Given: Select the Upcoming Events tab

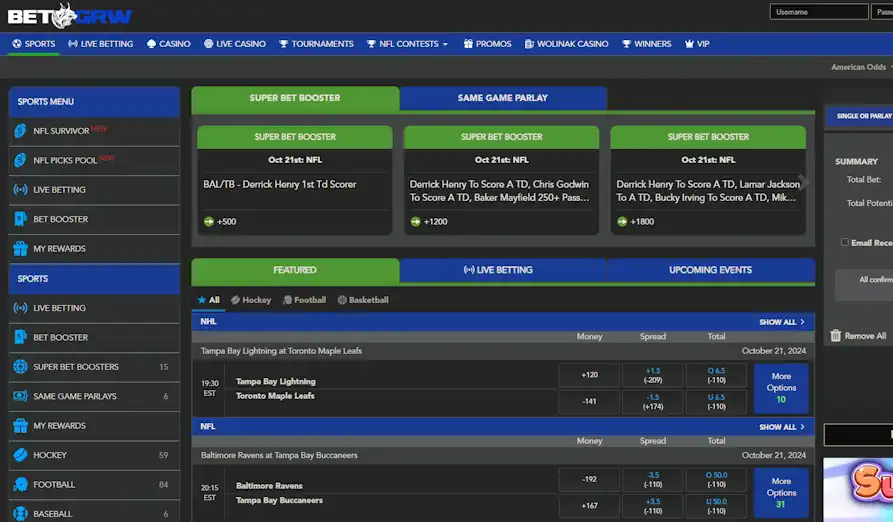Looking at the screenshot, I should point(711,270).
